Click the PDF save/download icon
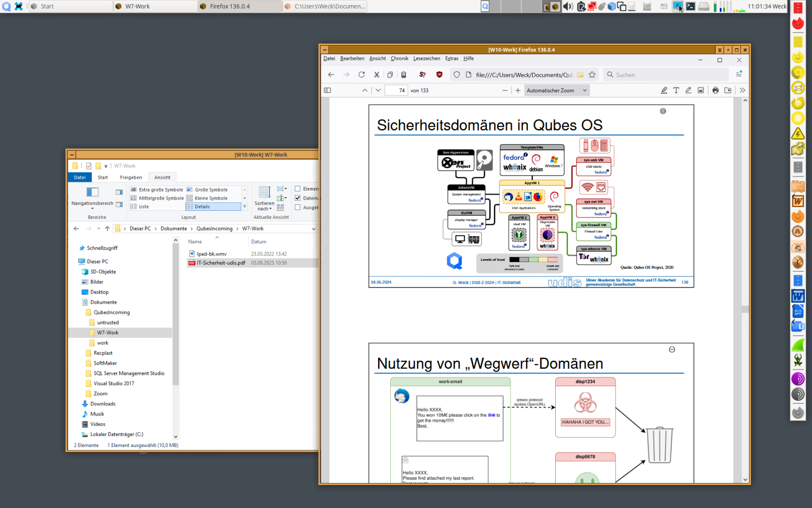The image size is (812, 508). [728, 90]
